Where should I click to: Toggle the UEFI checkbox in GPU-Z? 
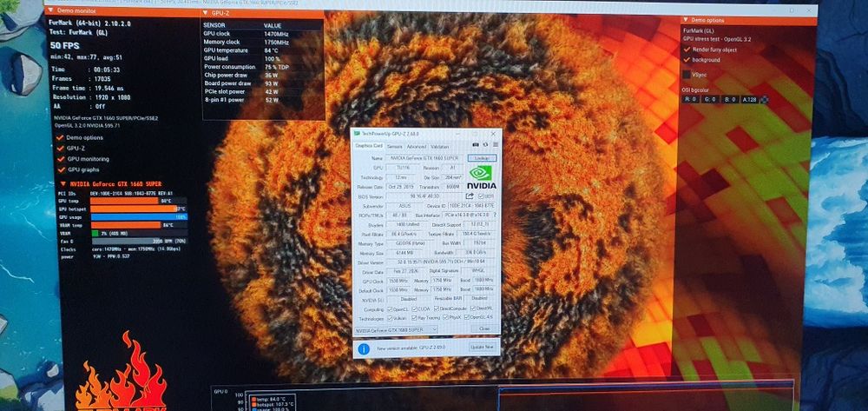point(482,196)
